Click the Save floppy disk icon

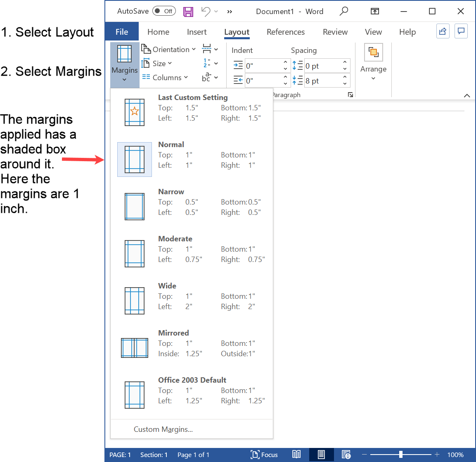[x=188, y=12]
